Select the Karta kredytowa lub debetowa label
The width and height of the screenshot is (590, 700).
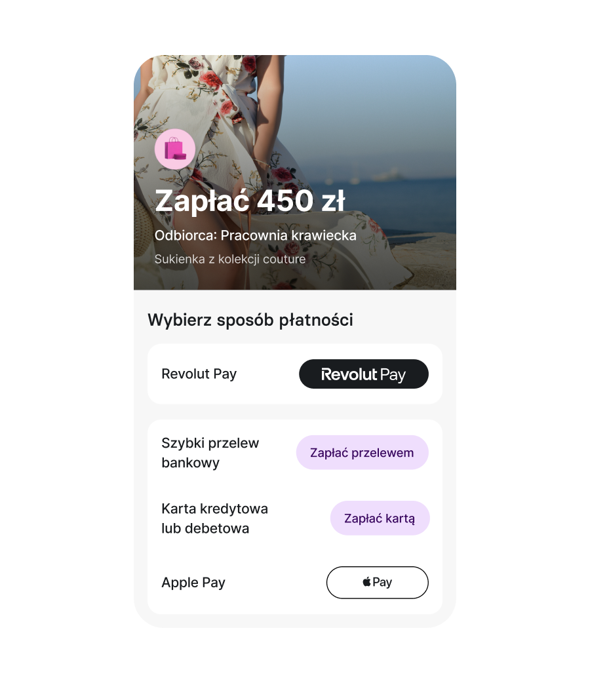(215, 518)
